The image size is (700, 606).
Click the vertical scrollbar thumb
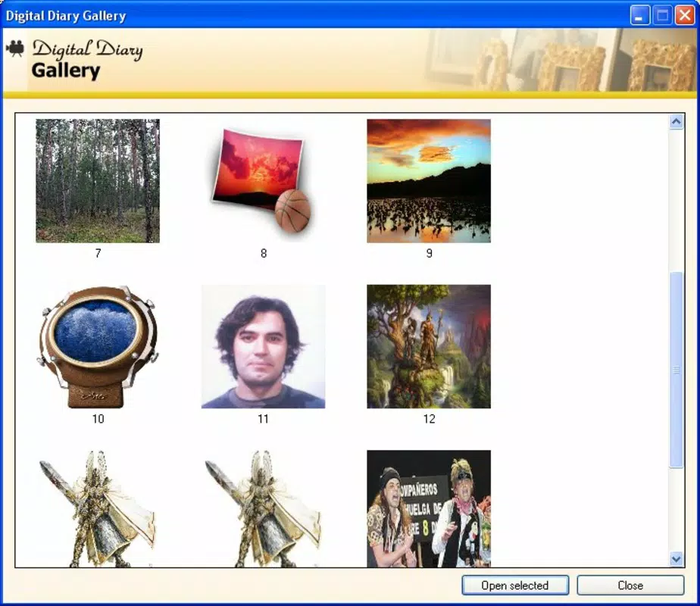point(677,370)
